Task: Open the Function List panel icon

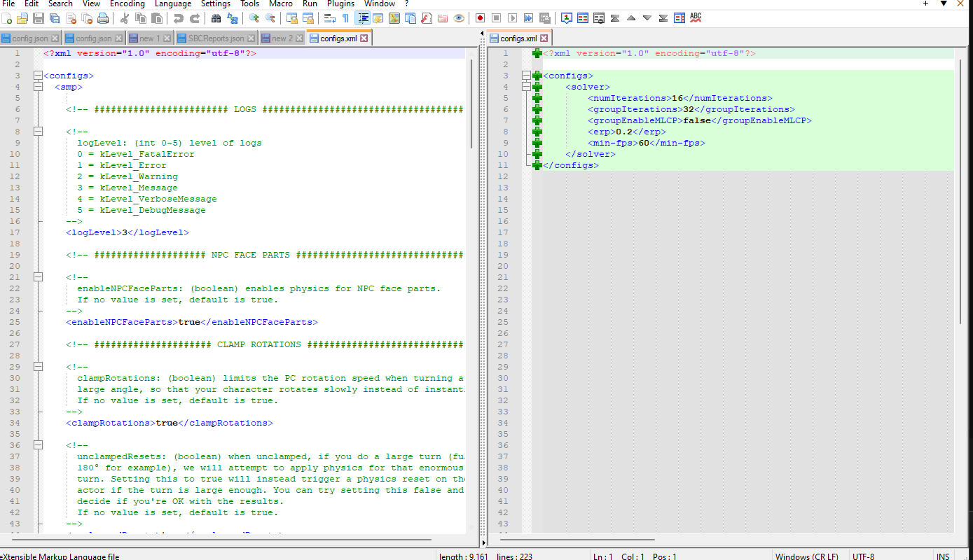Action: [426, 18]
